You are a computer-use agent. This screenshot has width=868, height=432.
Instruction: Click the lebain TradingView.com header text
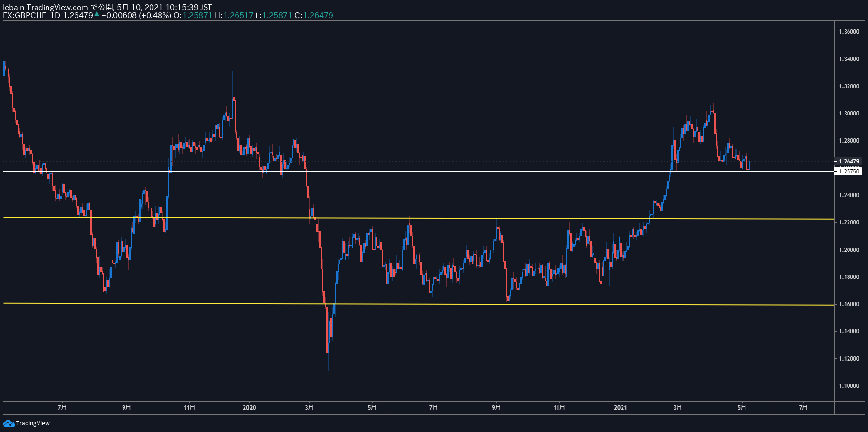(46, 7)
